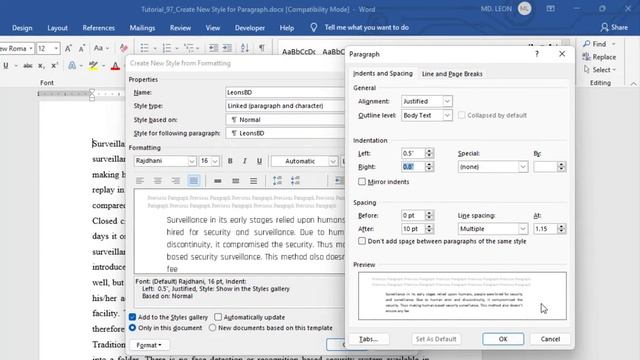Open style font size dropdown
This screenshot has width=640, height=360.
pyautogui.click(x=215, y=161)
